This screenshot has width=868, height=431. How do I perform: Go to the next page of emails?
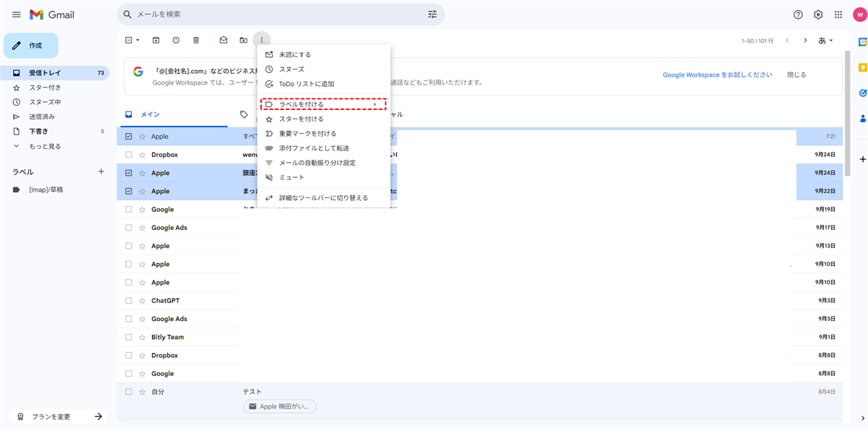click(x=805, y=40)
